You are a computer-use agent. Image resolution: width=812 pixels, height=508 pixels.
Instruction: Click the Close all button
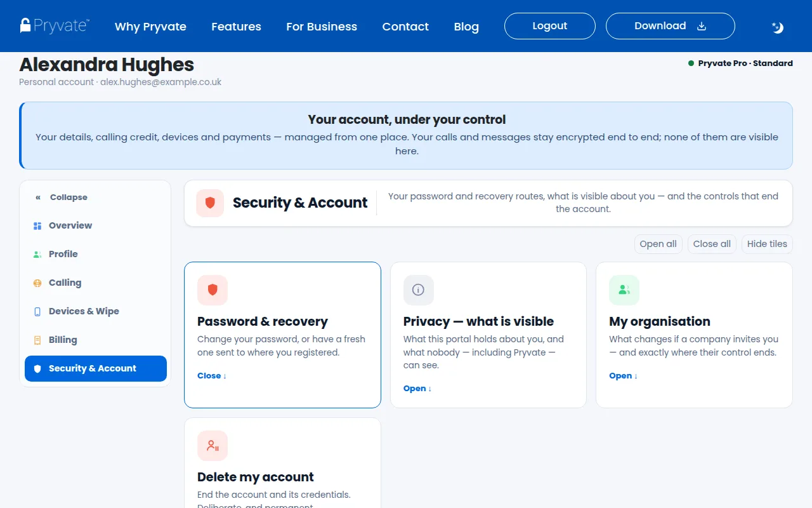712,244
